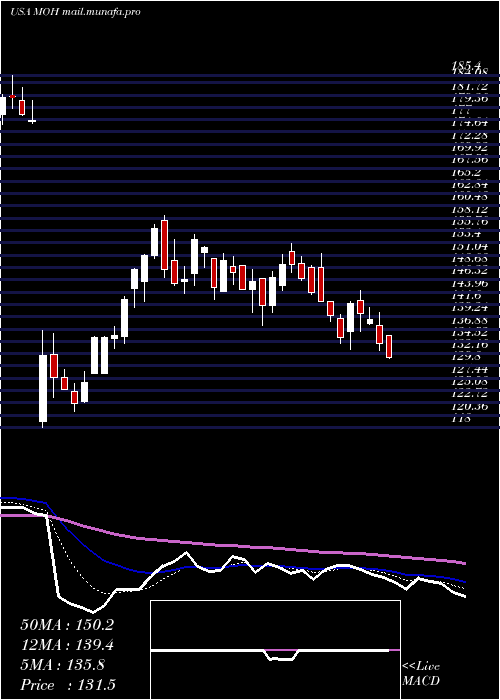Image resolution: width=500 pixels, height=700 pixels.
Task: Click the 153.4 price axis label
Action: tap(466, 234)
